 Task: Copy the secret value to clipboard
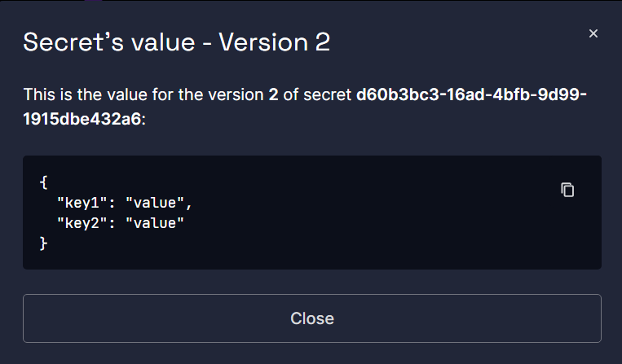568,190
